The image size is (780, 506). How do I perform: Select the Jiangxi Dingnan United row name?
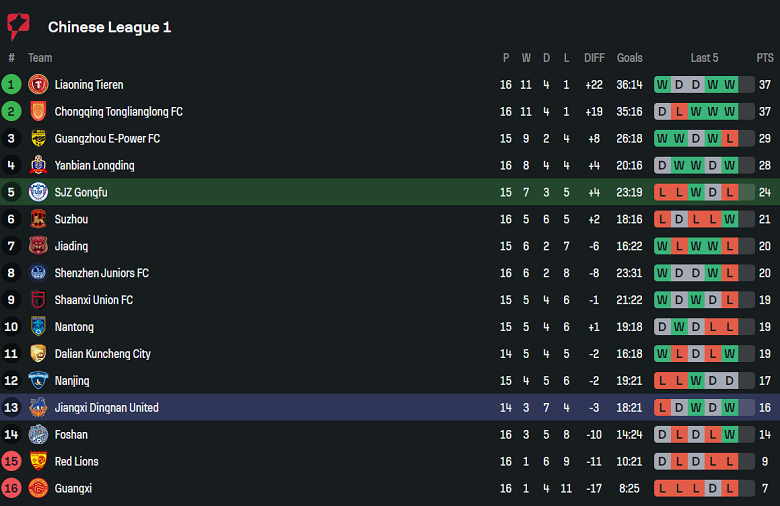[x=106, y=408]
